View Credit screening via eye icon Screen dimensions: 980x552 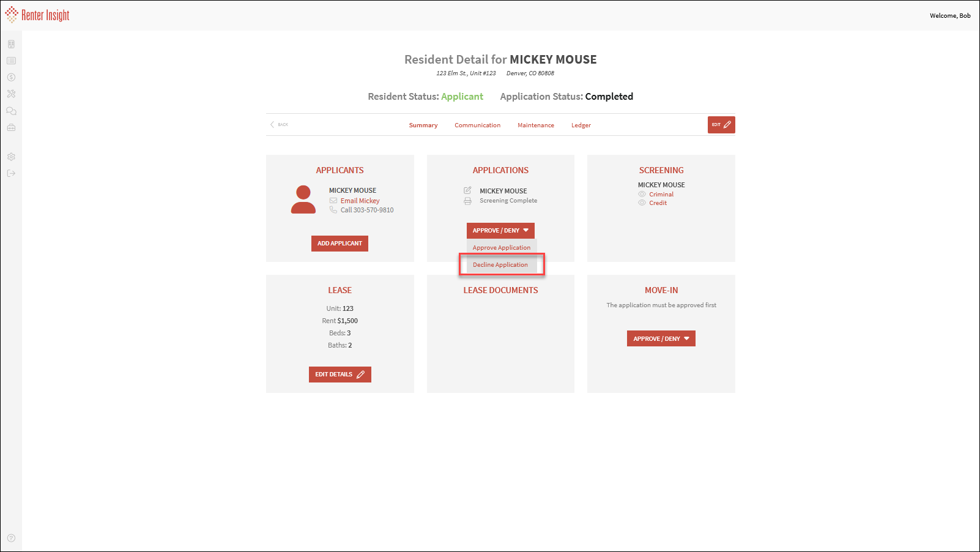pos(642,203)
